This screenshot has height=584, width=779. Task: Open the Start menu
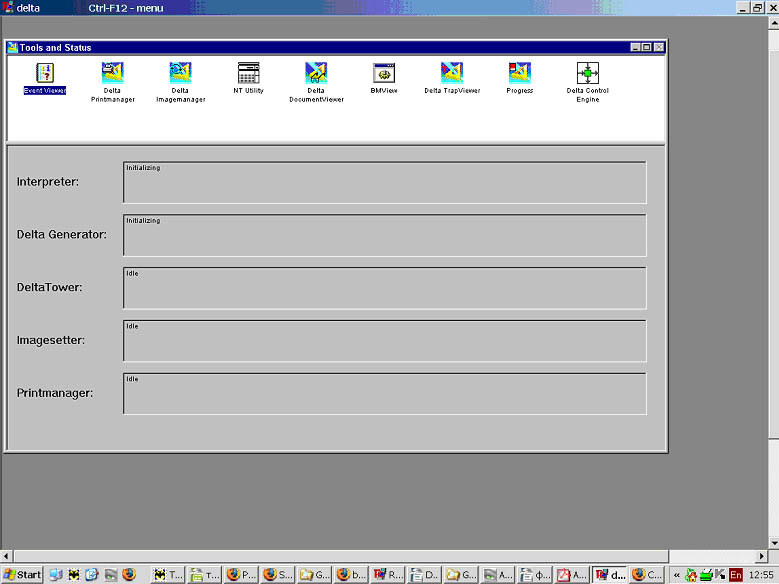pos(22,575)
